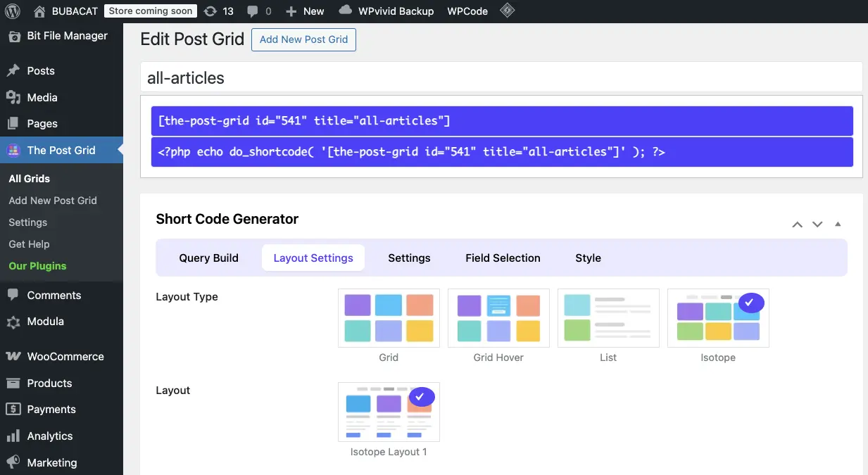Open the Field Selection tab

point(503,258)
